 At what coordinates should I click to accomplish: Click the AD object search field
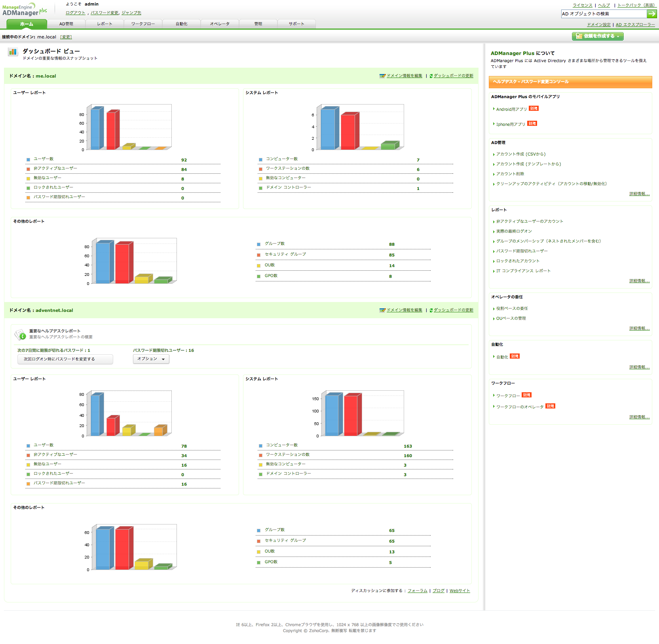[604, 14]
